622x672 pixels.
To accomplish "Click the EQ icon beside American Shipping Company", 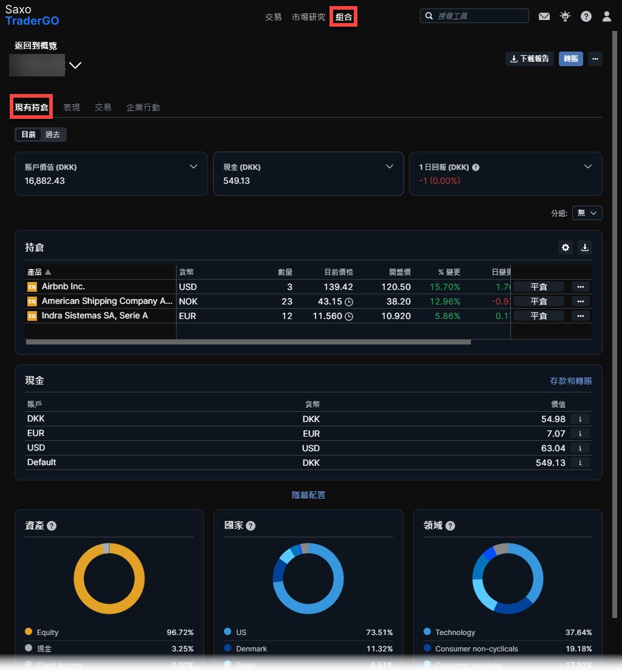I will coord(32,301).
